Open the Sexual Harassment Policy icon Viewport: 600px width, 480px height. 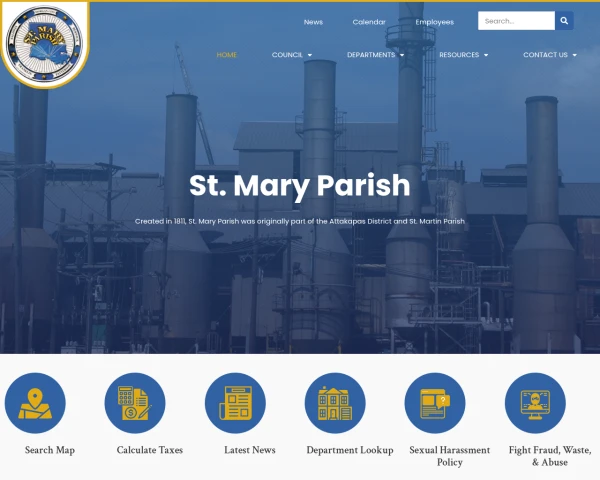pos(435,403)
